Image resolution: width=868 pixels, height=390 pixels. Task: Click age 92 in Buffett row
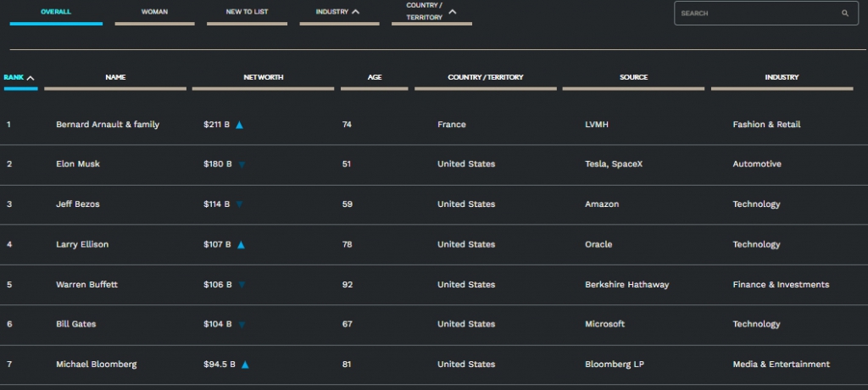click(x=347, y=284)
